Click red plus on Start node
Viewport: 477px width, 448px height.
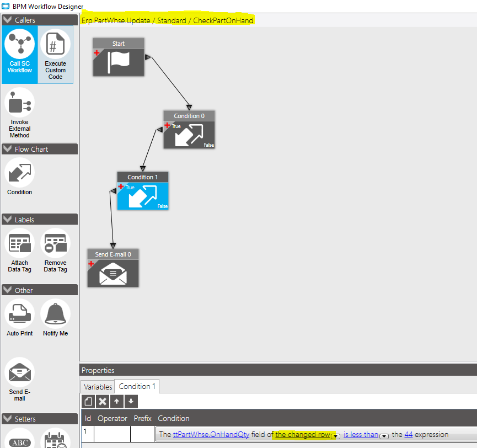click(x=97, y=52)
